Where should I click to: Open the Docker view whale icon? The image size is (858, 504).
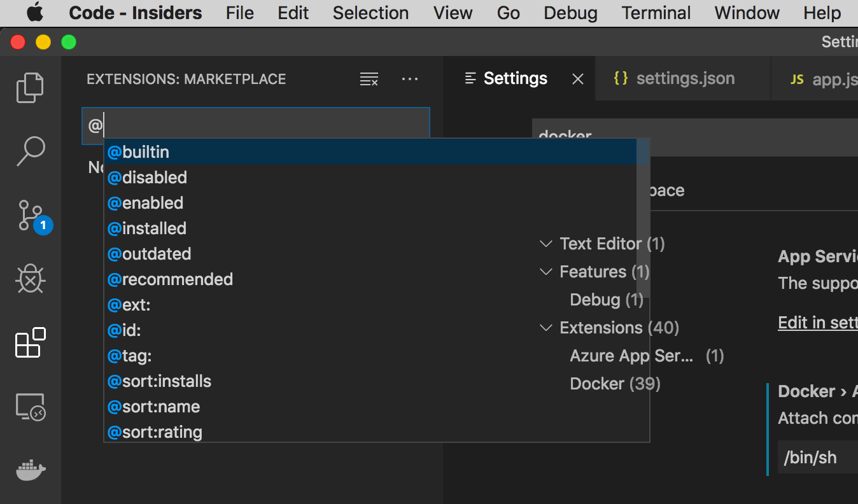tap(30, 471)
